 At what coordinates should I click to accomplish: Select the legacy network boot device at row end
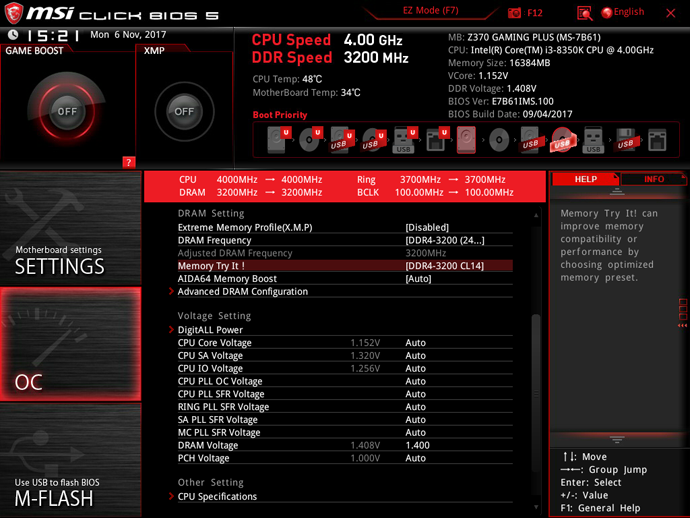657,140
